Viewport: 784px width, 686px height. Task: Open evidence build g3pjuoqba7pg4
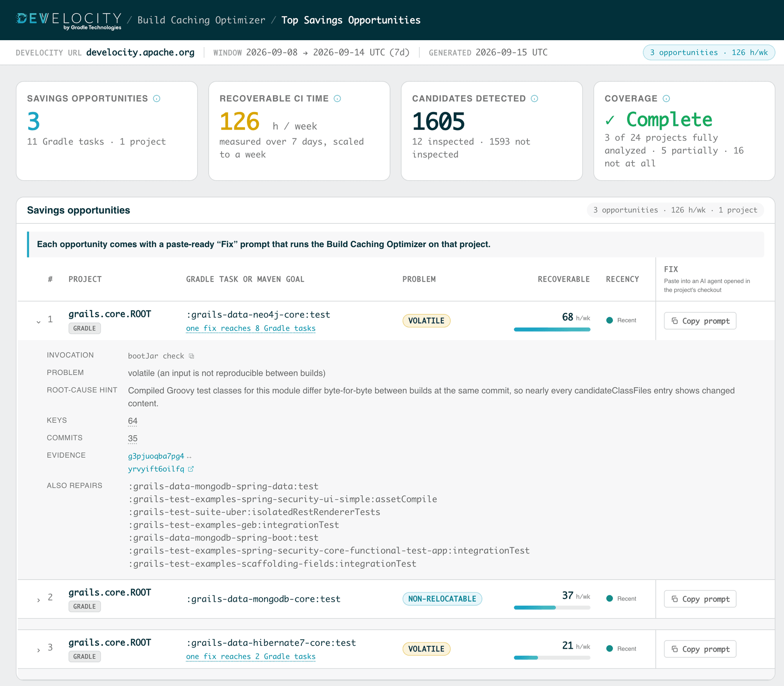coord(156,456)
